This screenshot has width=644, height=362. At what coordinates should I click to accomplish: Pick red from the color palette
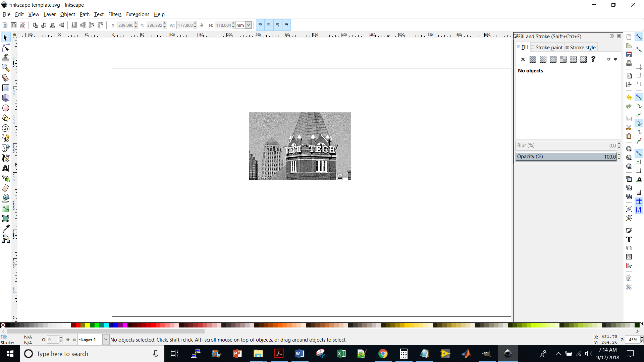77,325
